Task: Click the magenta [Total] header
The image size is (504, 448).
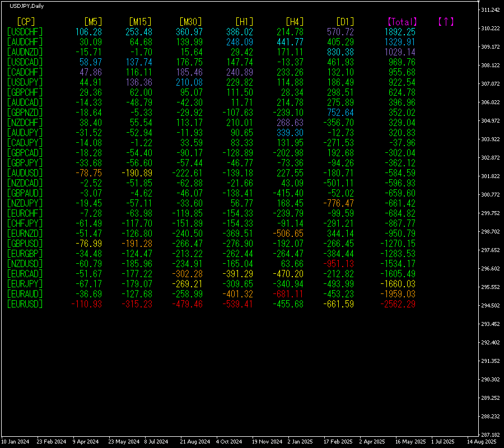Action: click(402, 22)
